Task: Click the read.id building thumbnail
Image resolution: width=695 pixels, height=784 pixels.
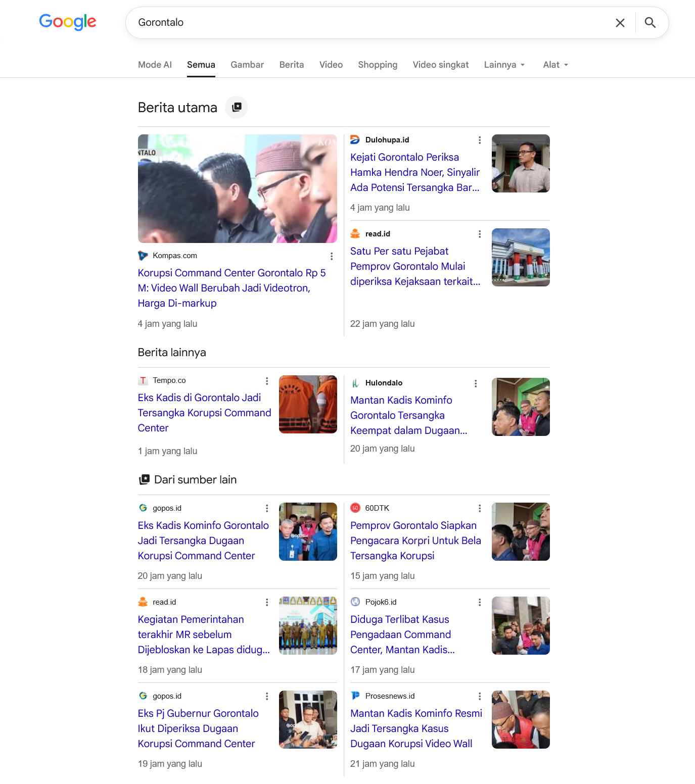Action: 521,257
